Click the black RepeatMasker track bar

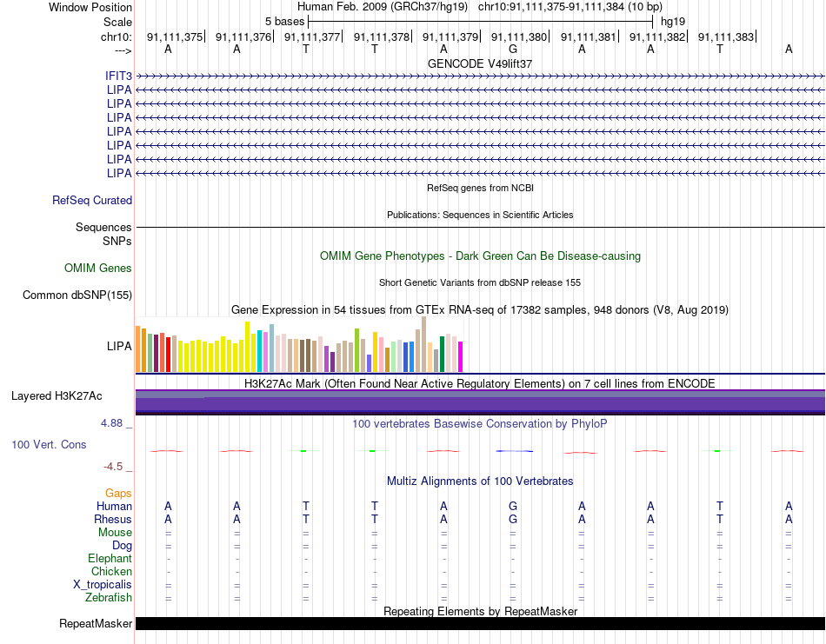(x=480, y=623)
